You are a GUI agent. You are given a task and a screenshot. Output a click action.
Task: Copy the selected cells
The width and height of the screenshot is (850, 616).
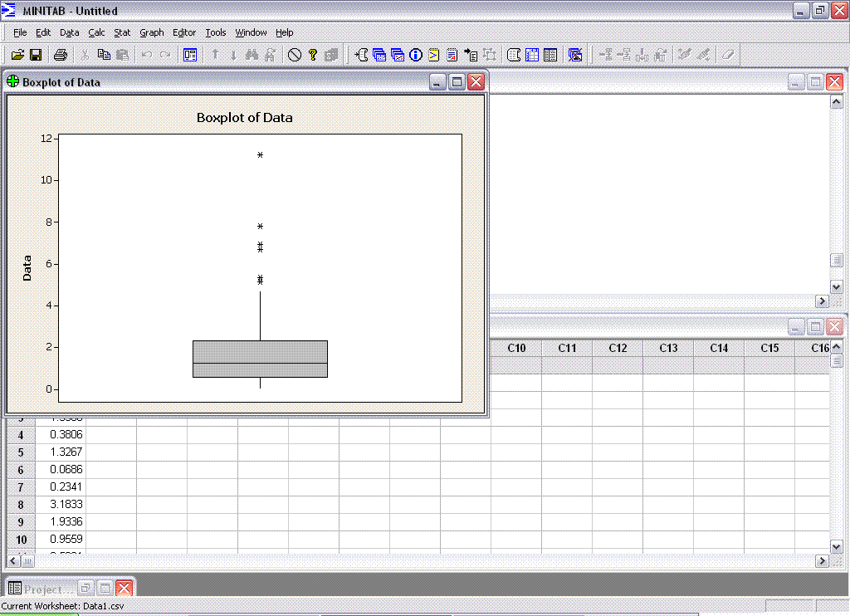[104, 54]
